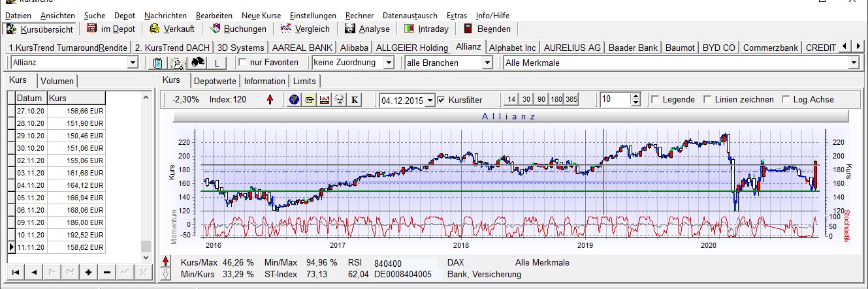Click red up arrow next to Index:120
This screenshot has height=289, width=868.
270,100
